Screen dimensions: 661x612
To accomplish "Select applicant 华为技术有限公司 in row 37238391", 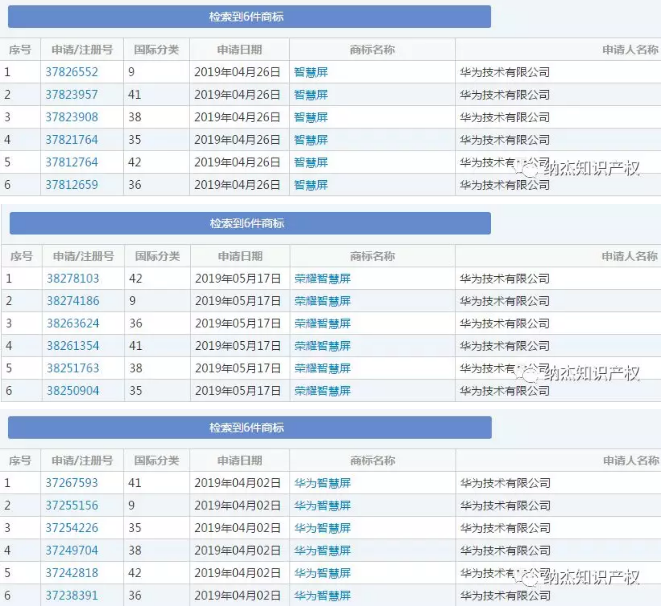I will pyautogui.click(x=505, y=596).
